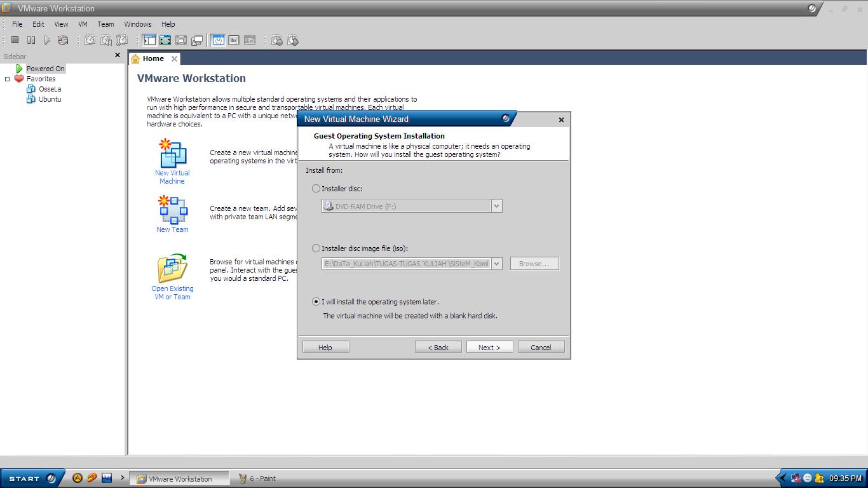Select Powered On in the sidebar
The height and width of the screenshot is (488, 868).
click(46, 69)
